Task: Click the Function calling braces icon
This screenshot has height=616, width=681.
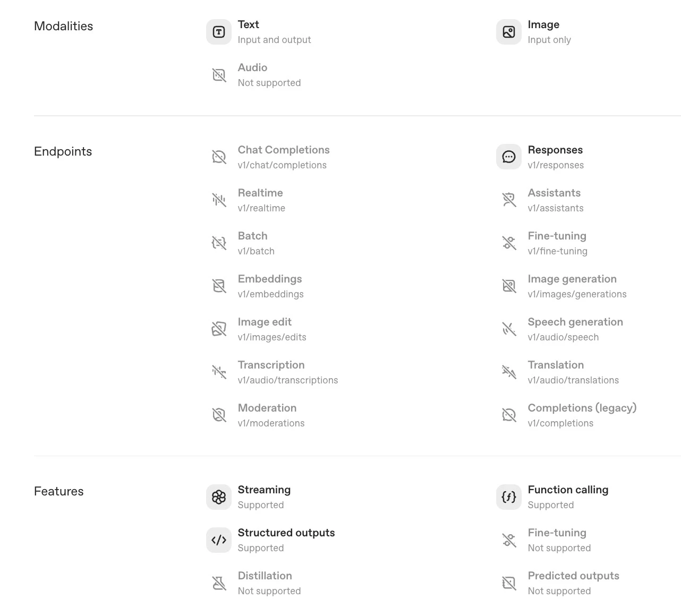Action: pos(509,497)
